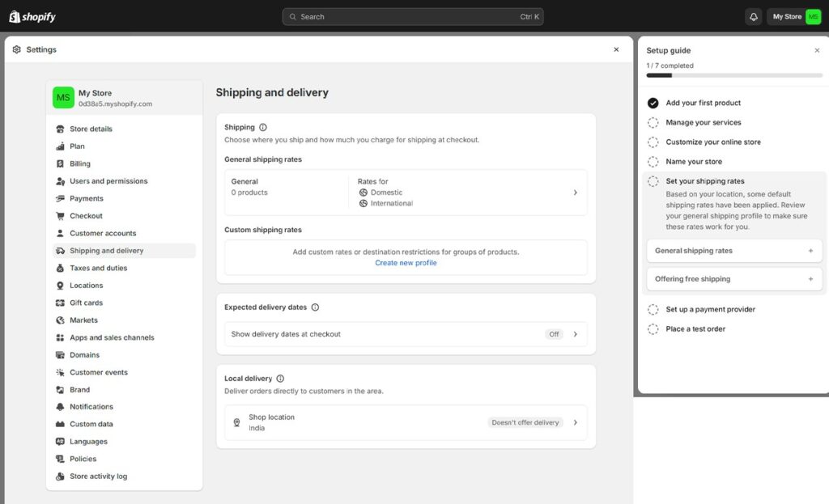The width and height of the screenshot is (829, 504).
Task: Click the Apps and sales channels icon
Action: point(60,337)
